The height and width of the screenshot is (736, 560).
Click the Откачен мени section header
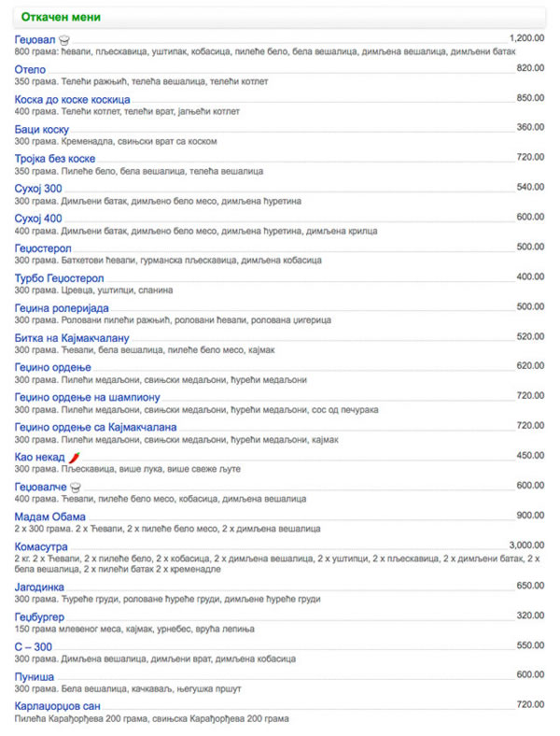[x=61, y=17]
